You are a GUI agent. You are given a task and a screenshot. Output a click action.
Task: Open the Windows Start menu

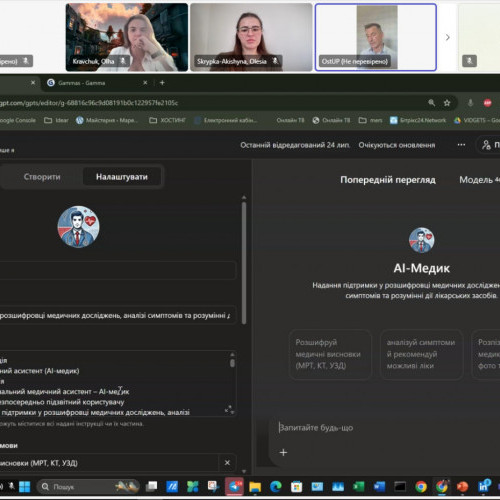24,487
